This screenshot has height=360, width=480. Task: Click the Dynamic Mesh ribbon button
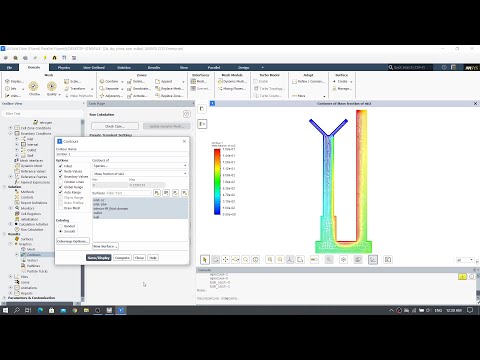point(232,81)
